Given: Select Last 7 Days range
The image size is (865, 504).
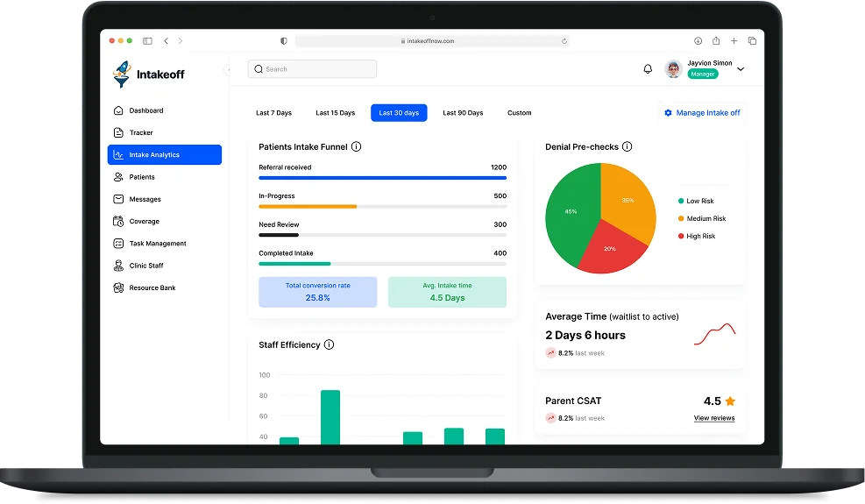Looking at the screenshot, I should point(273,112).
